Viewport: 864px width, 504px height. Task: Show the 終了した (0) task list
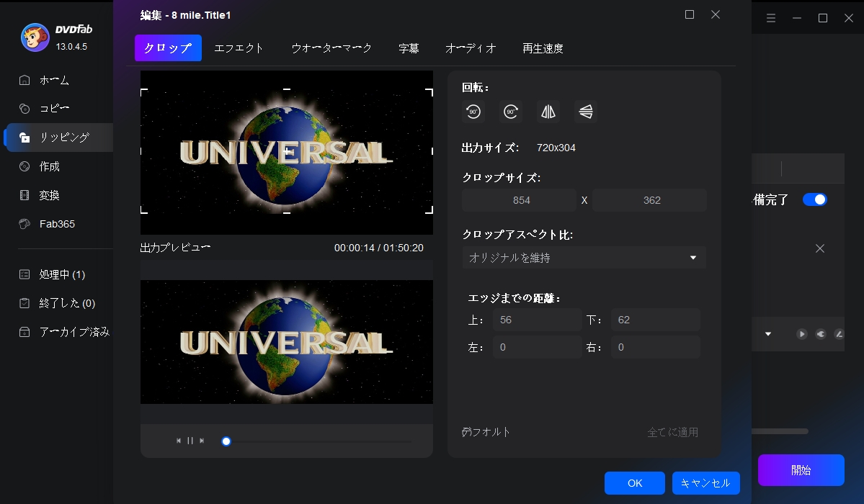coord(58,303)
